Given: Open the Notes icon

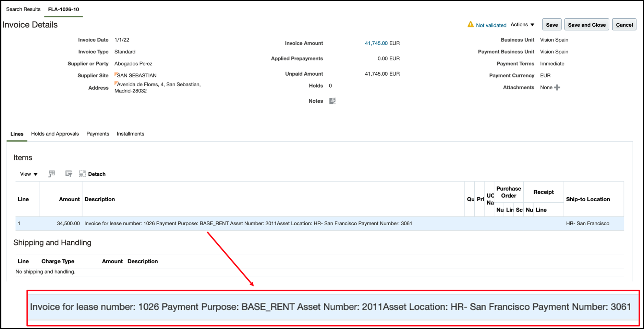Looking at the screenshot, I should point(332,101).
